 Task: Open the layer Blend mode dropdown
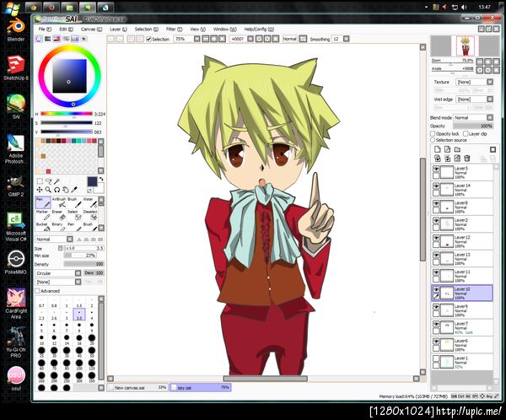tap(473, 117)
